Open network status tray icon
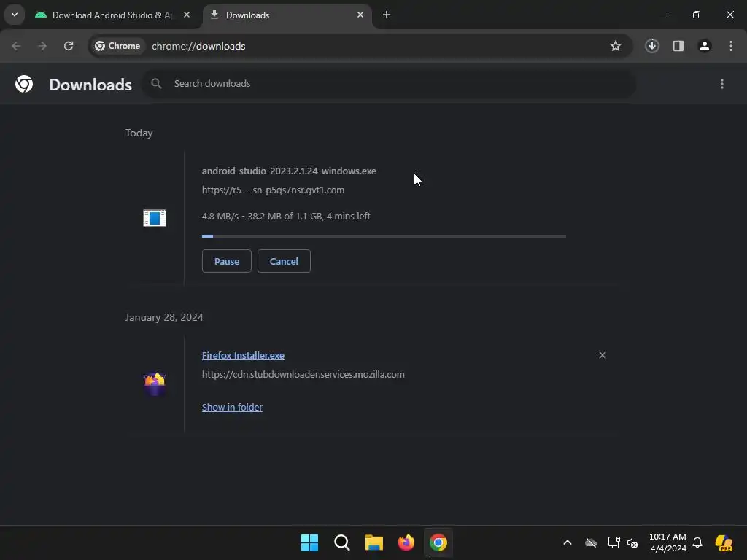The image size is (747, 560). 614,542
